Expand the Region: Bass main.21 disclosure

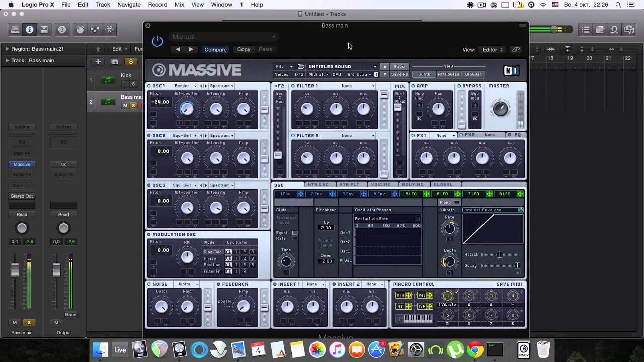click(7, 49)
